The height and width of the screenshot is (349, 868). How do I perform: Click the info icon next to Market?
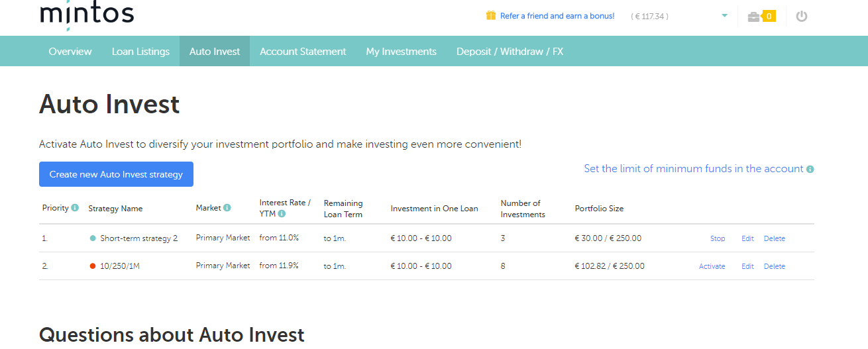[x=227, y=208]
